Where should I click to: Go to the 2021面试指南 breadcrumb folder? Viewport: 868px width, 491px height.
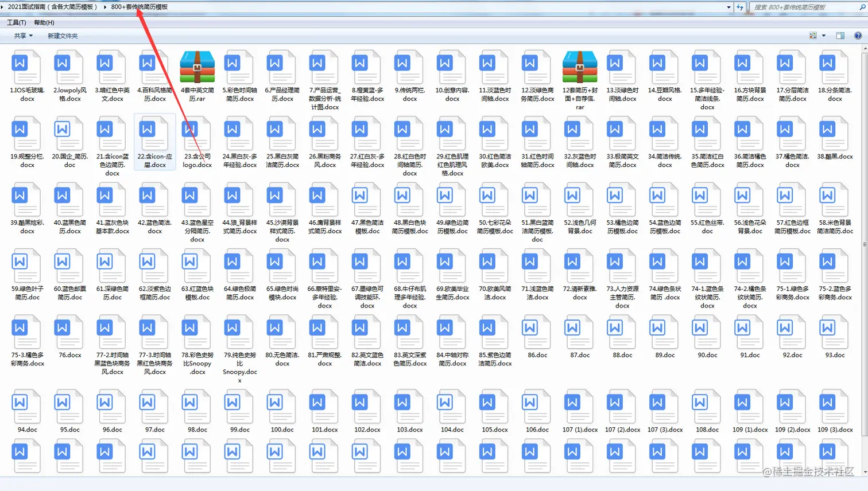pyautogui.click(x=52, y=7)
